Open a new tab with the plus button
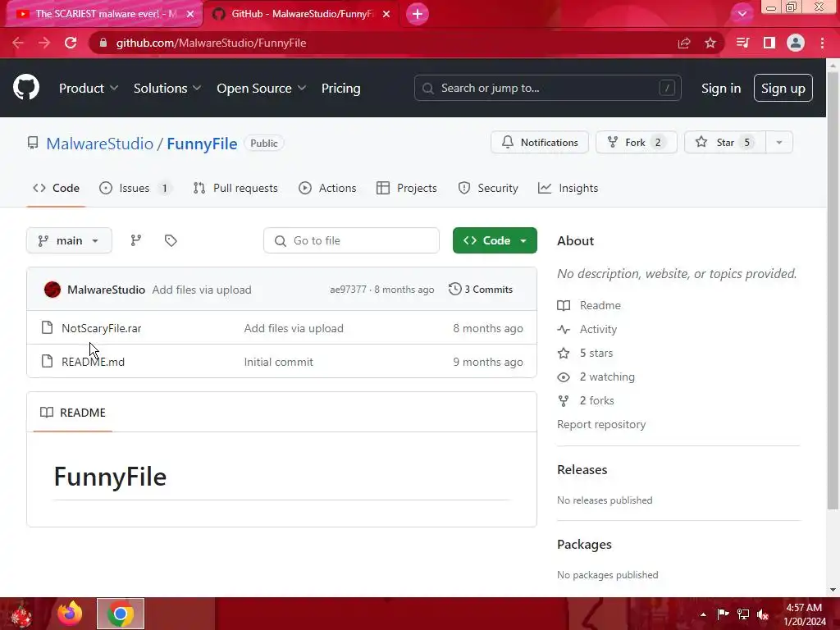Viewport: 840px width, 630px height. (x=418, y=14)
